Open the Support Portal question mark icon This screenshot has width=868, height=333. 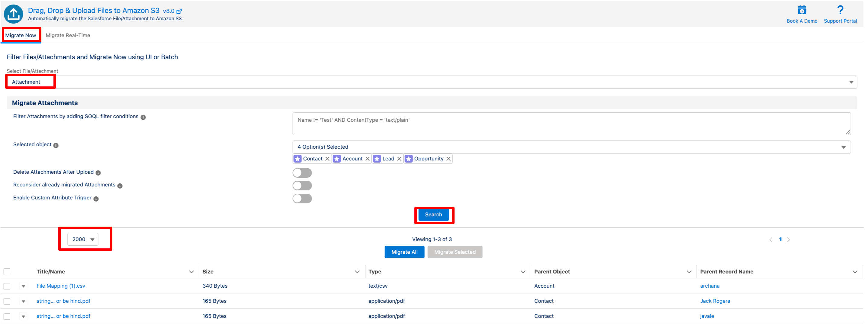tap(840, 10)
